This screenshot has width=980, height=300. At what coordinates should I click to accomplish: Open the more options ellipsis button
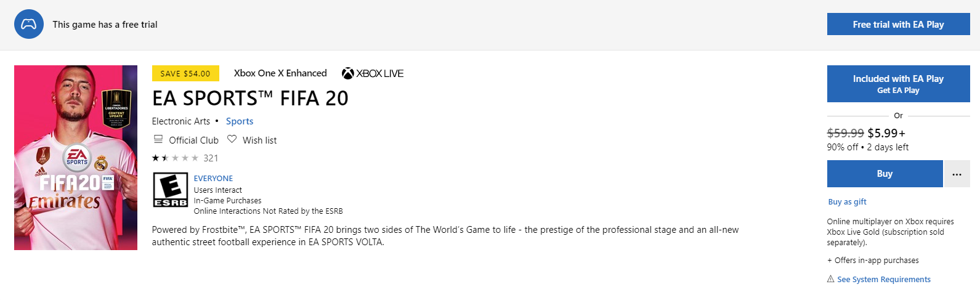tap(957, 174)
